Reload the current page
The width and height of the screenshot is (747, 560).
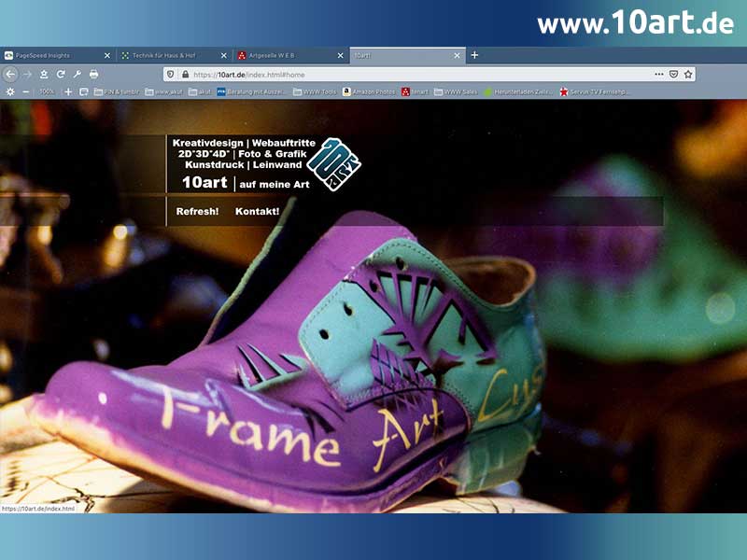pos(61,75)
